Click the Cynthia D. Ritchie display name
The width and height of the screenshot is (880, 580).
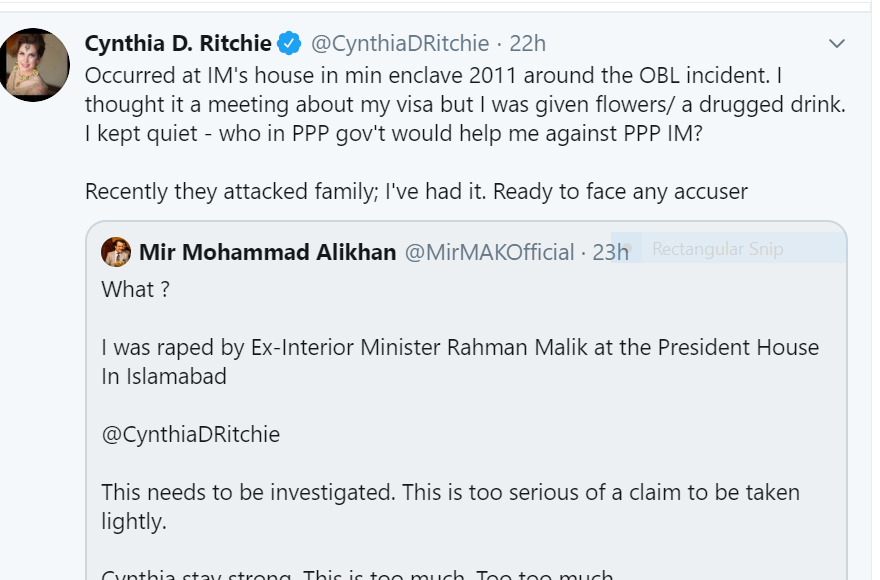(178, 43)
